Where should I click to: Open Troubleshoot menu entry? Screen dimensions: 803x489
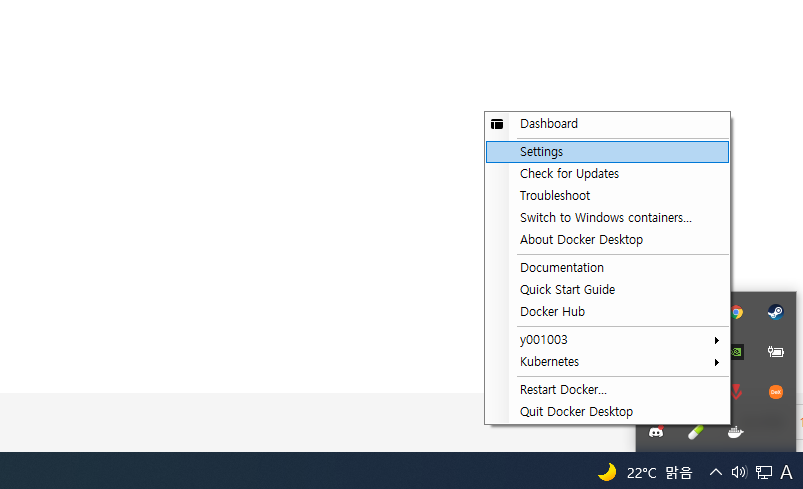pyautogui.click(x=607, y=196)
